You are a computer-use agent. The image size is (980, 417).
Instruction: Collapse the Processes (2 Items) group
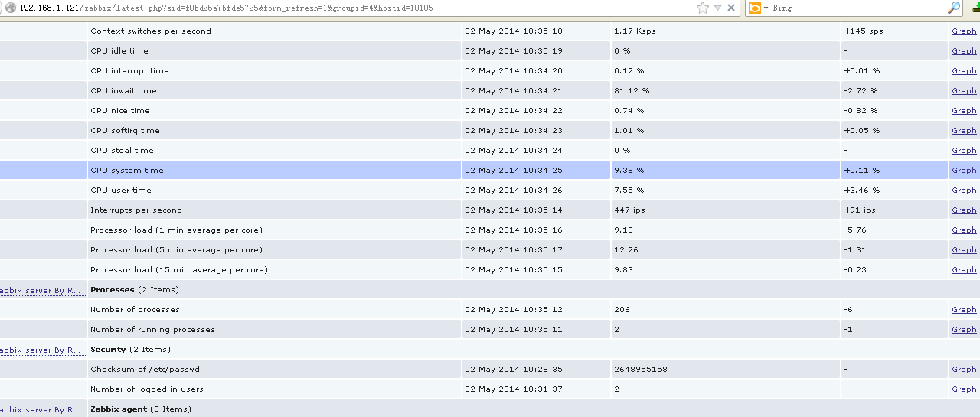click(135, 290)
